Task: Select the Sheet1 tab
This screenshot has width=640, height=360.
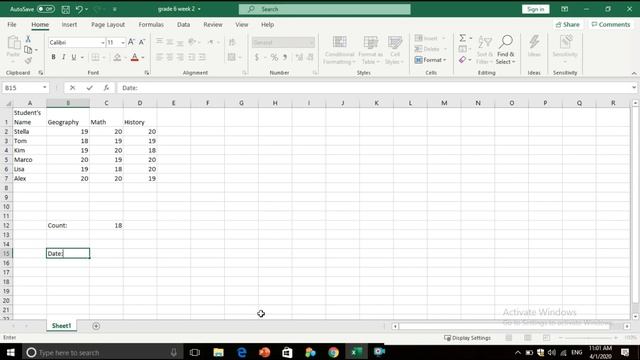Action: tap(61, 326)
